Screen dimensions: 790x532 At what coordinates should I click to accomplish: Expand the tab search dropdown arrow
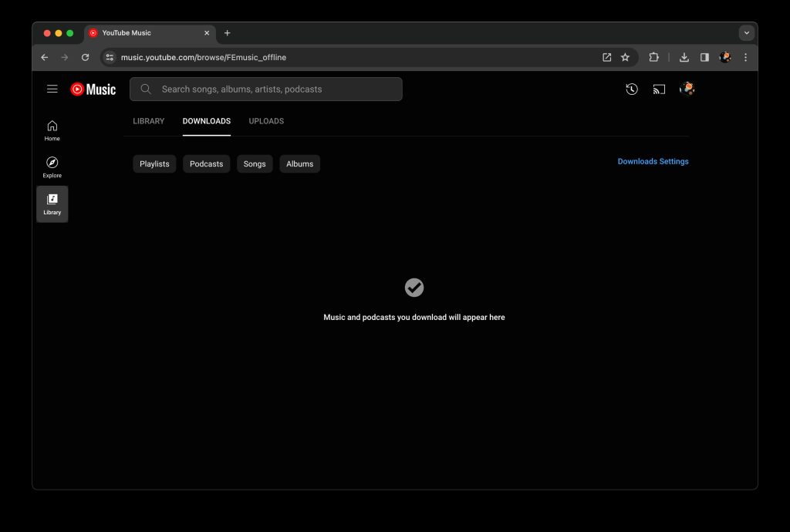pos(746,33)
